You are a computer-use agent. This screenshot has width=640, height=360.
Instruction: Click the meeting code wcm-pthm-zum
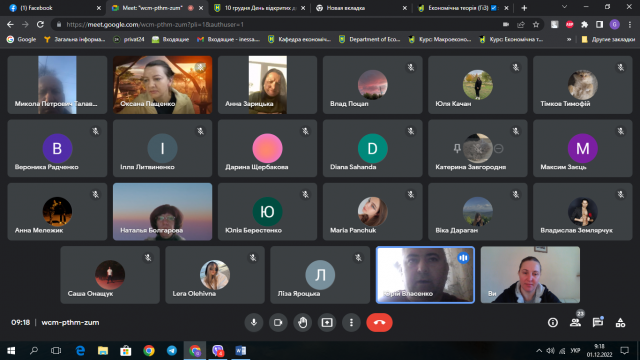(70, 322)
